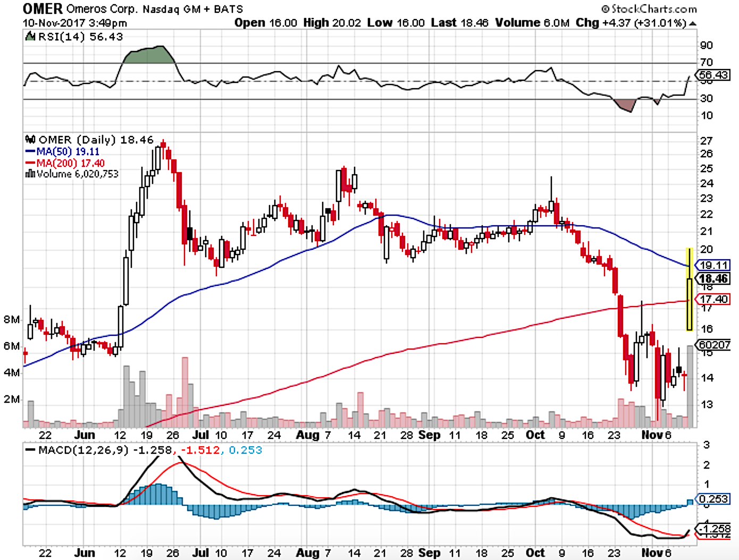The image size is (739, 560).
Task: Click the Aug label on the price chart axis
Action: tap(307, 435)
